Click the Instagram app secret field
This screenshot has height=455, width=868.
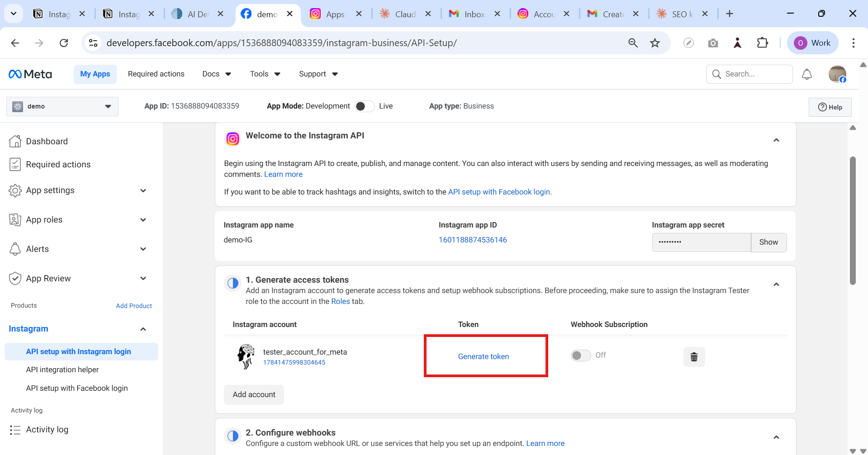[x=702, y=242]
